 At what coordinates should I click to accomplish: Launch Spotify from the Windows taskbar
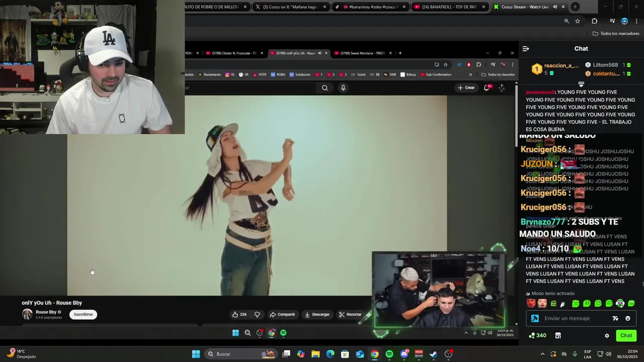pos(389,354)
